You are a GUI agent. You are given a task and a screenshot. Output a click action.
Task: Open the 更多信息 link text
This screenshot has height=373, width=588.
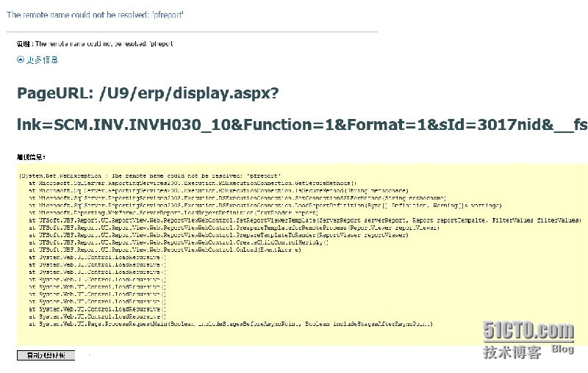[42, 60]
